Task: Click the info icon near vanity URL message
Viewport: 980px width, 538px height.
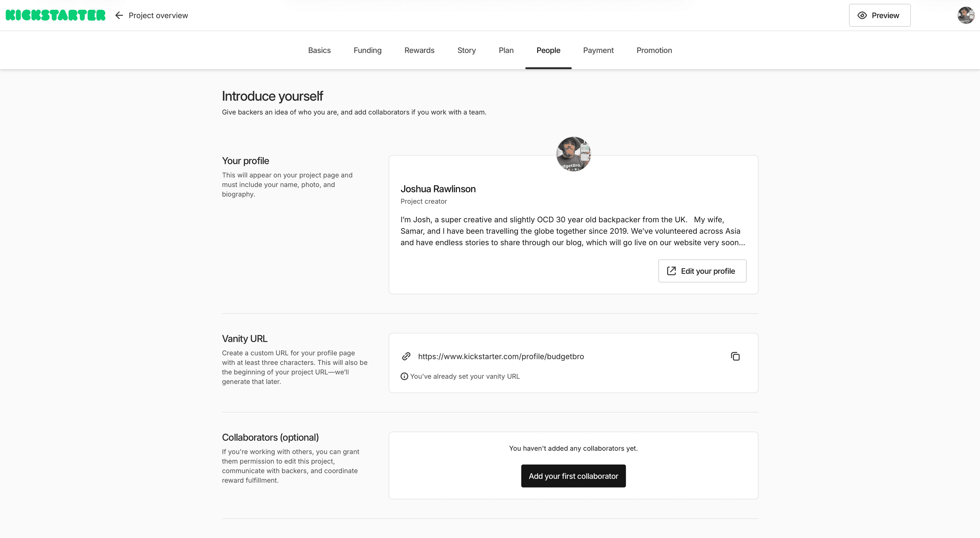Action: pos(404,376)
